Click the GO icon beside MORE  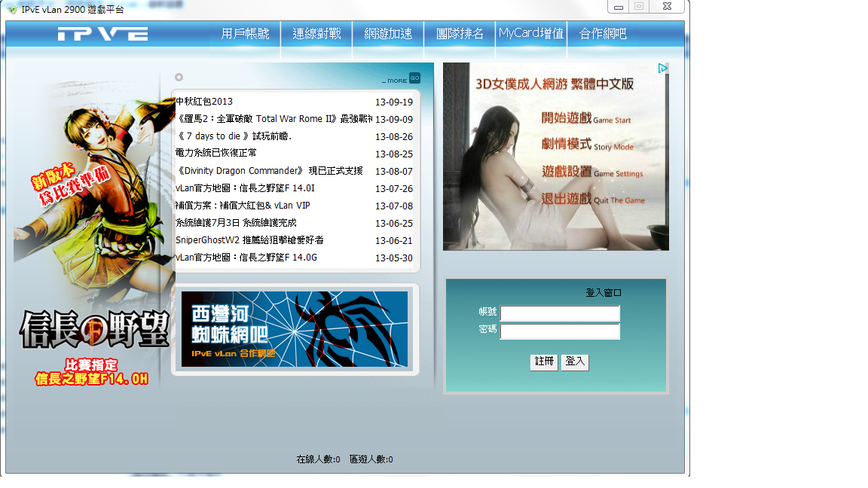coord(414,78)
